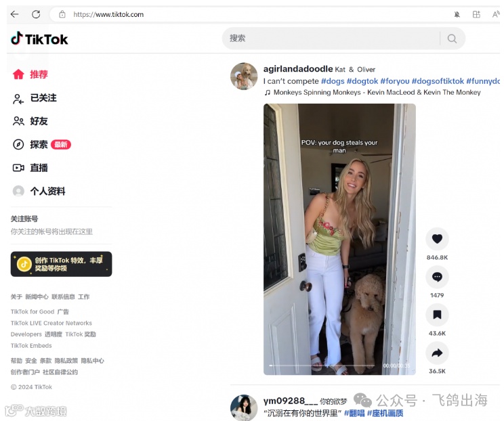The width and height of the screenshot is (504, 421).
Task: Open the #dogtok hashtag link
Action: [362, 81]
